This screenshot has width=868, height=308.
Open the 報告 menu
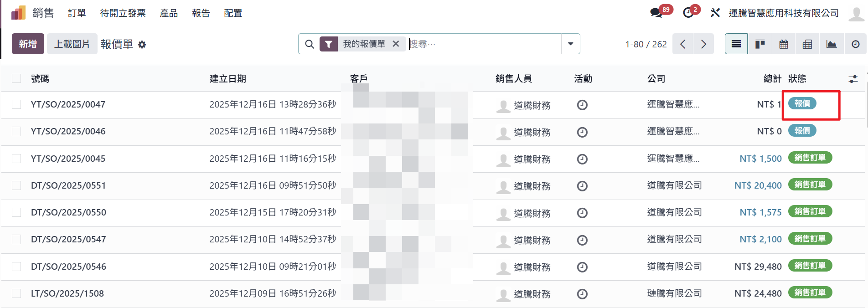(x=201, y=13)
